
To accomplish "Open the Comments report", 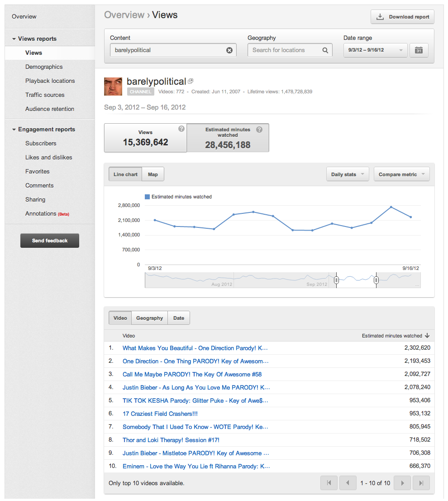I will 39,186.
